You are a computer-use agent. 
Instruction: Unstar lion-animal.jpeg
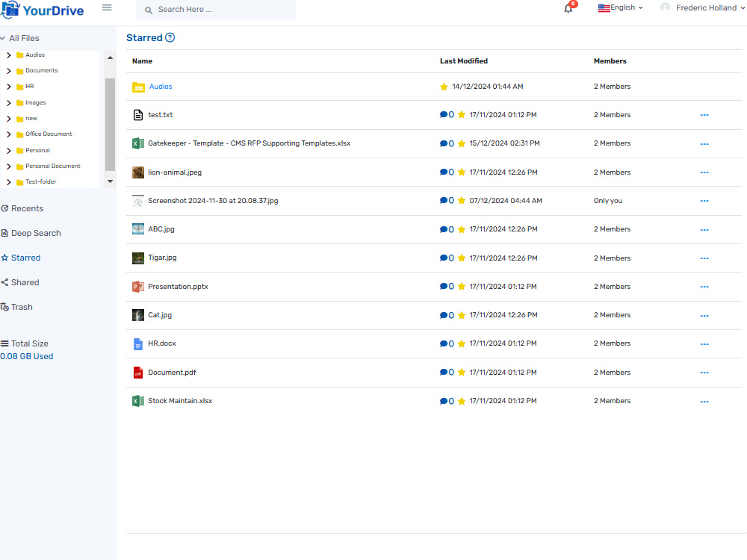coord(462,172)
